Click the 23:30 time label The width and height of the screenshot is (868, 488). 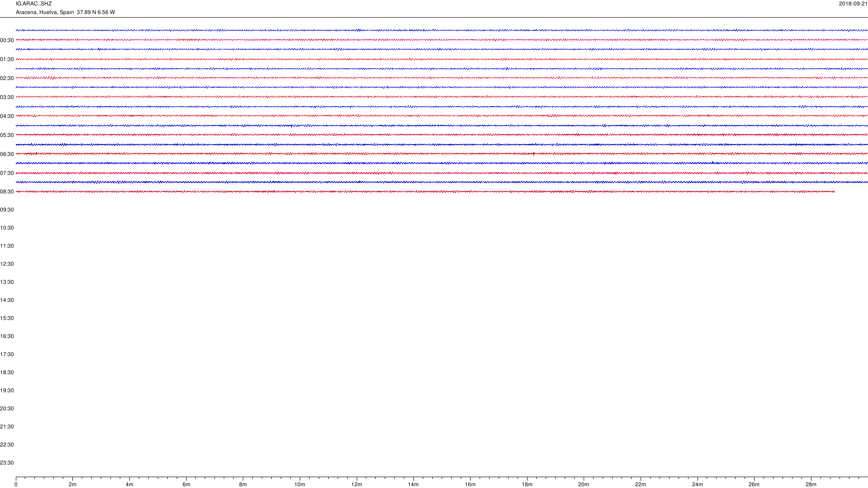pyautogui.click(x=7, y=463)
